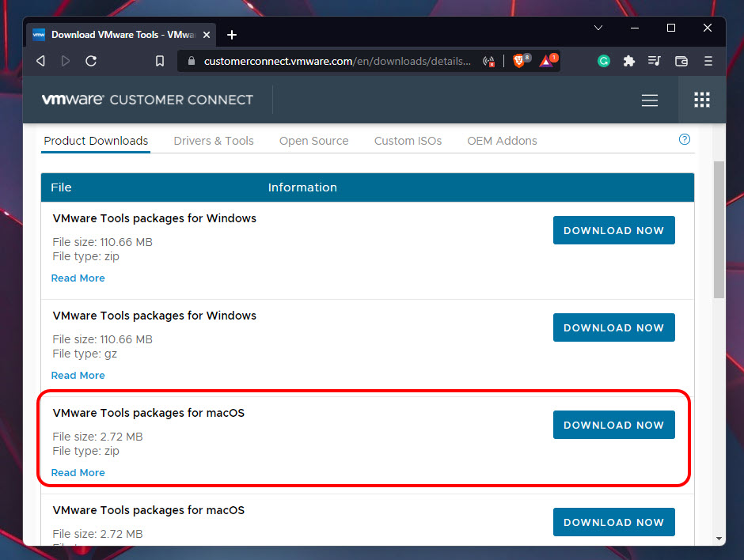The height and width of the screenshot is (560, 744).
Task: Read More about macOS zip package
Action: tap(78, 473)
